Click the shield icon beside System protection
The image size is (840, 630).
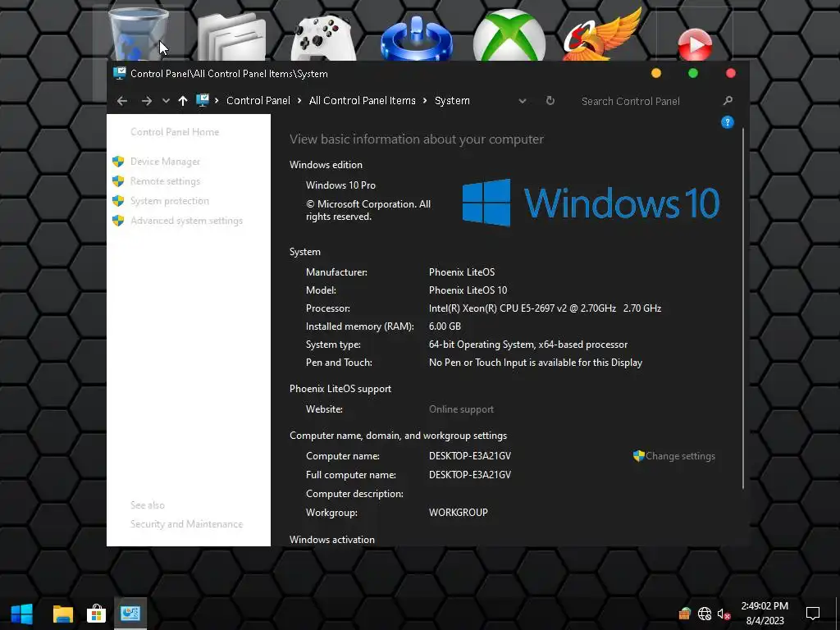tap(118, 201)
